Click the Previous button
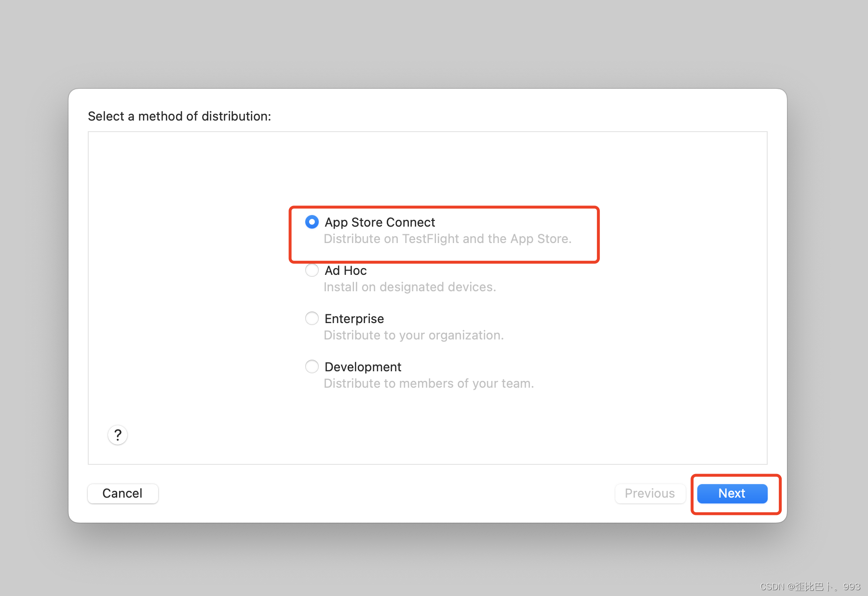Screen dimensions: 868x596 (x=650, y=493)
